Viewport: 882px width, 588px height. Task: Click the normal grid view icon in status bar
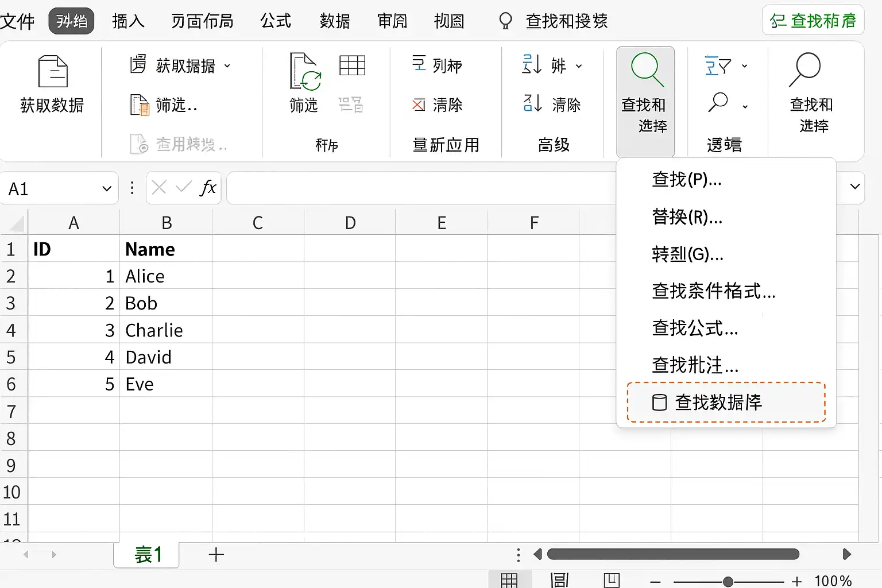[x=509, y=580]
